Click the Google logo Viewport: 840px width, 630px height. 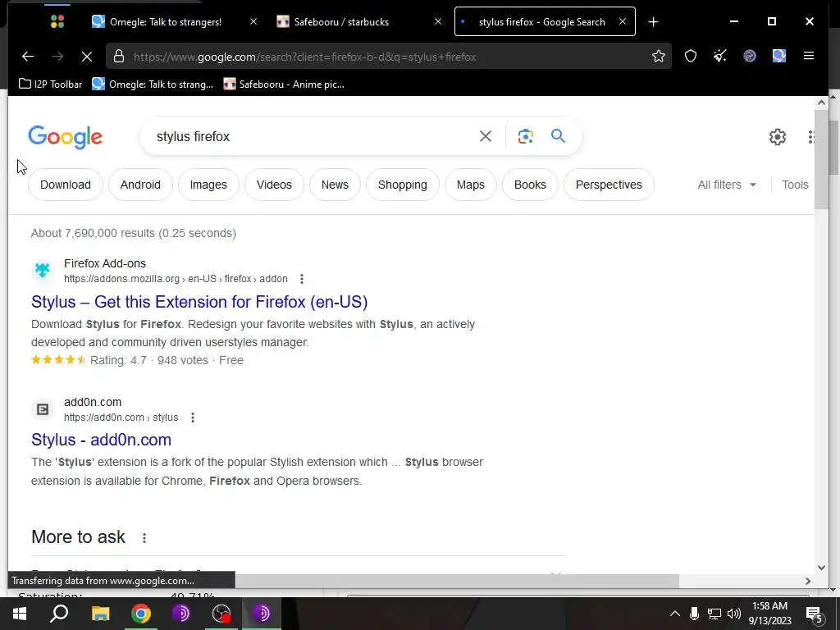66,137
